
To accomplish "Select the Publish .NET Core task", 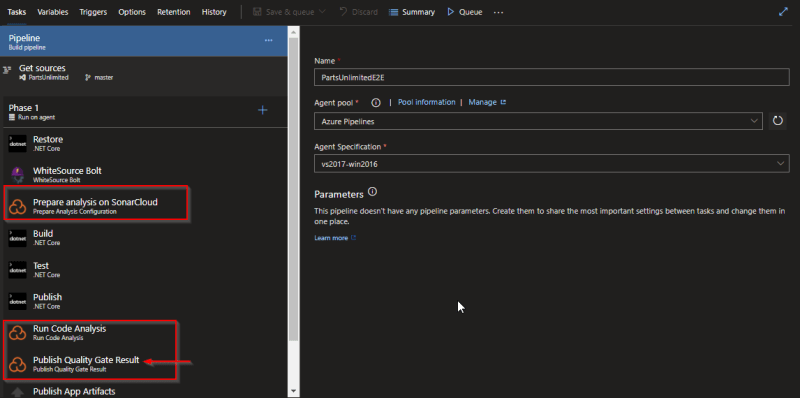I will pos(144,301).
